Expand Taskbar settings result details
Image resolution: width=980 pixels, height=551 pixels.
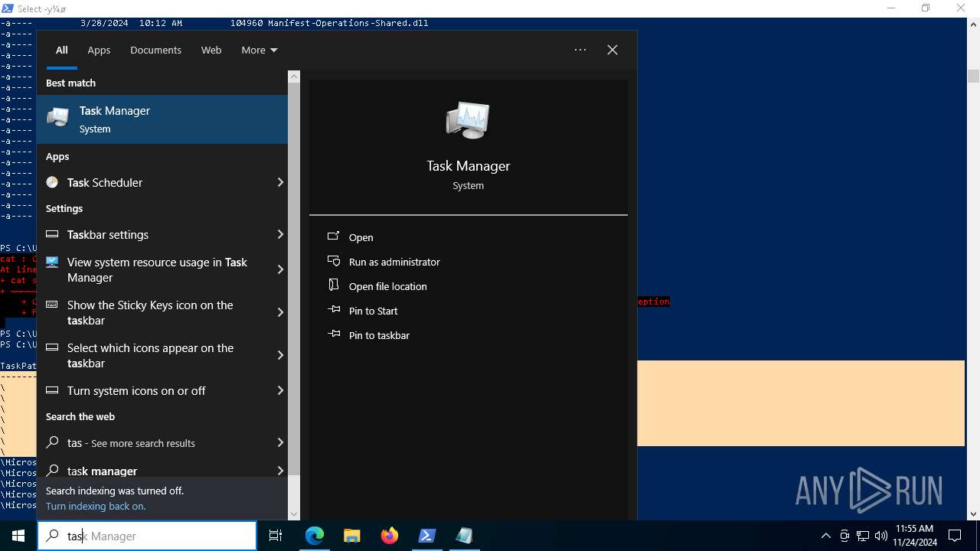tap(280, 234)
